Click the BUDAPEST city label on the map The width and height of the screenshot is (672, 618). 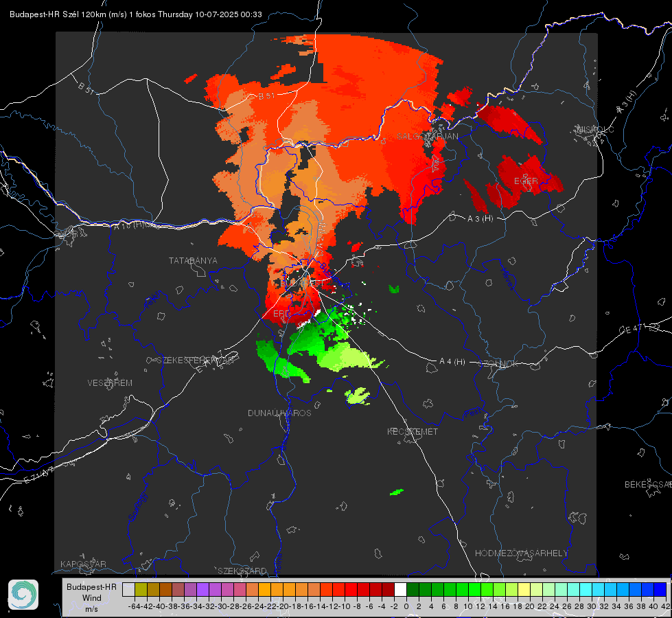pos(303,284)
